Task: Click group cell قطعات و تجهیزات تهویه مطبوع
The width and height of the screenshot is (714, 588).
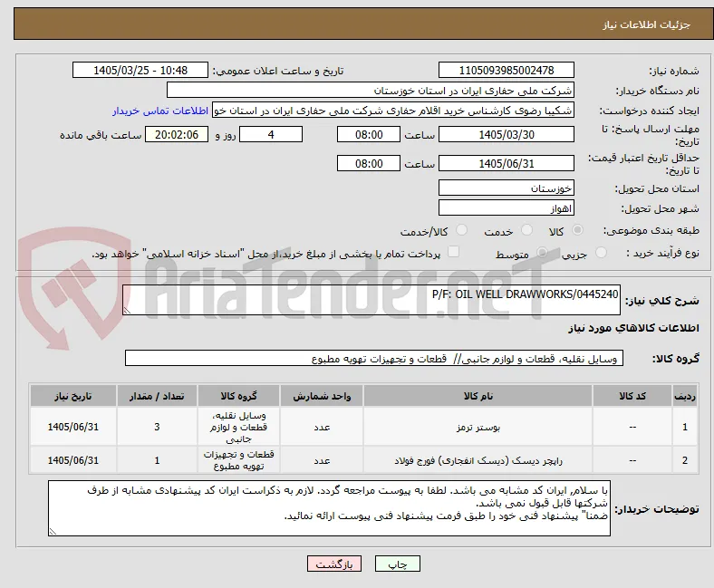Action: pos(238,460)
